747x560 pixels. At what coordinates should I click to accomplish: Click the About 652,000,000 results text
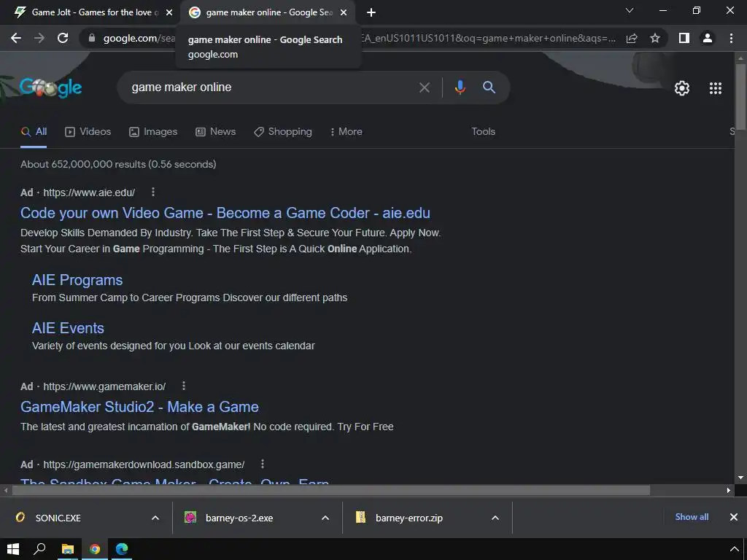[x=118, y=164]
